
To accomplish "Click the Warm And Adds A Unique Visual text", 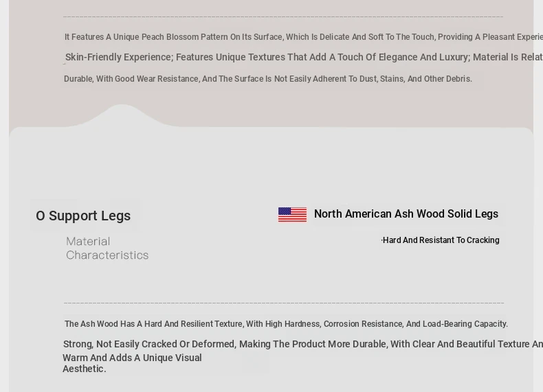I will pos(132,358).
